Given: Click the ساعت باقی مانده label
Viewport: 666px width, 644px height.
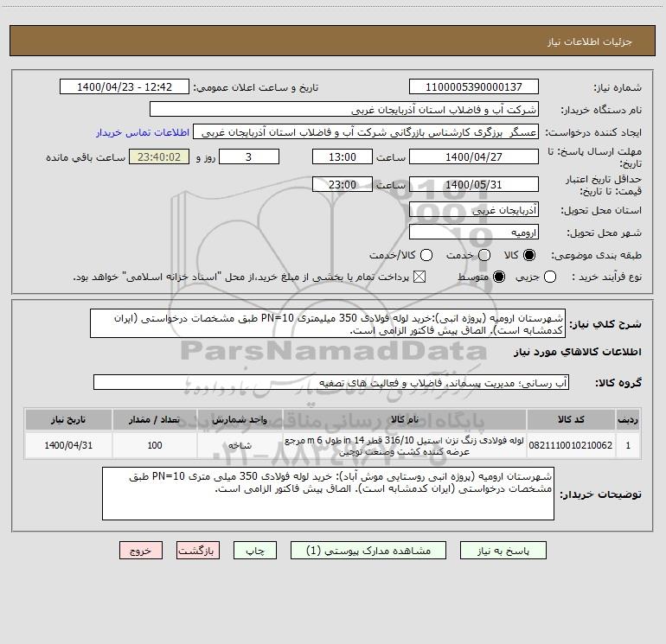Looking at the screenshot, I should coord(86,157).
